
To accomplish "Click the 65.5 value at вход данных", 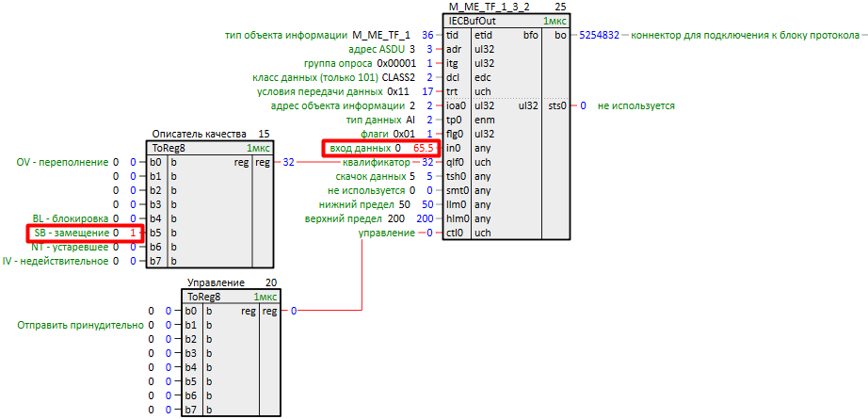I will (x=423, y=149).
